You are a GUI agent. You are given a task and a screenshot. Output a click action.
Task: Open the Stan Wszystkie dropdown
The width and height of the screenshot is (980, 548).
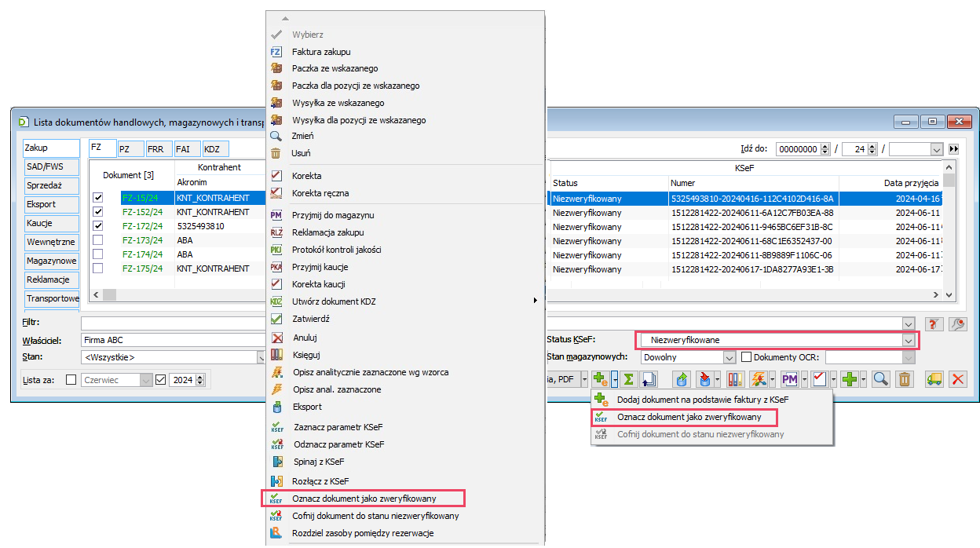[x=262, y=357]
